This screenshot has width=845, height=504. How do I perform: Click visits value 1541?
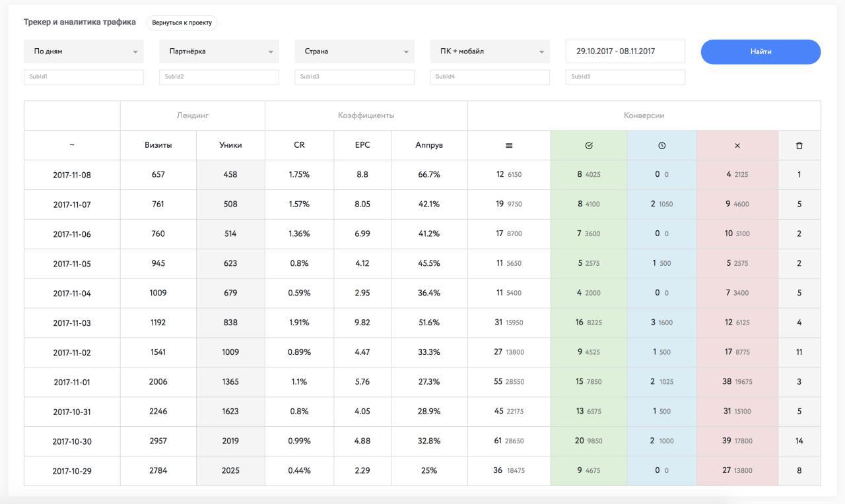click(158, 352)
